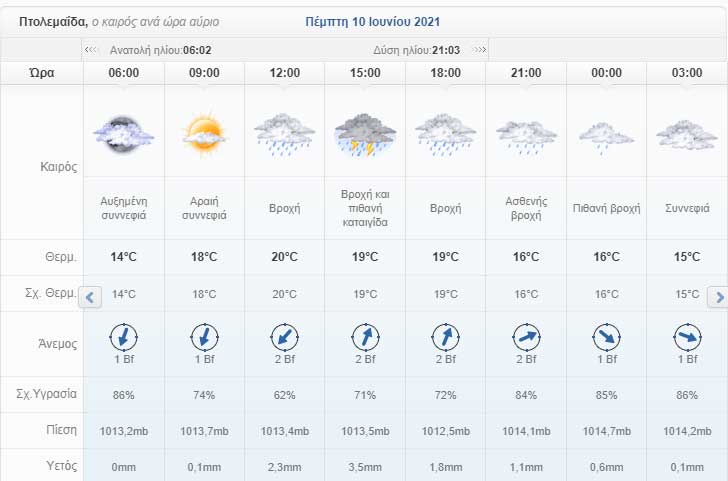
Task: Click the 09:00 sun with clouds icon
Action: click(204, 132)
